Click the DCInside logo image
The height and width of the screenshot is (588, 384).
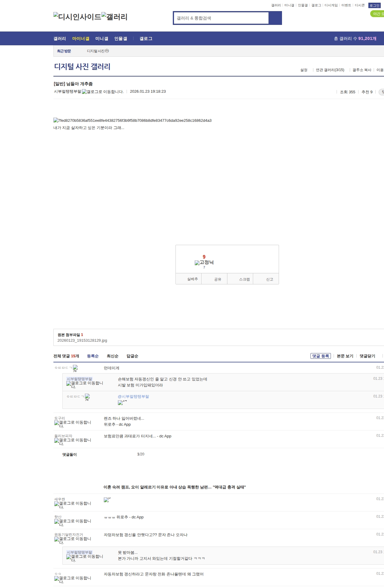(x=77, y=17)
